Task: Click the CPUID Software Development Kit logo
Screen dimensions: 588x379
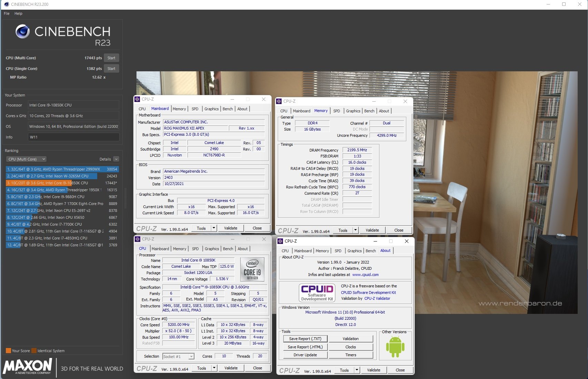Action: (x=317, y=293)
